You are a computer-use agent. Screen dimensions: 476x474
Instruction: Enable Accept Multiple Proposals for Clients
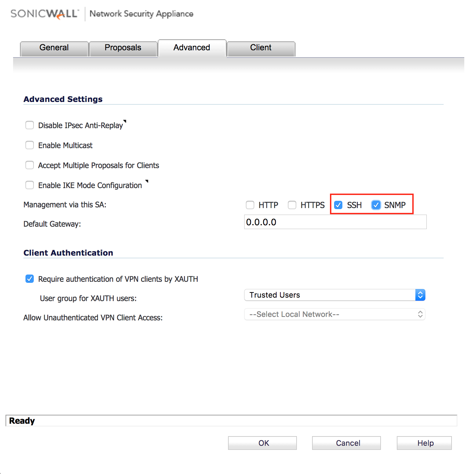(30, 165)
